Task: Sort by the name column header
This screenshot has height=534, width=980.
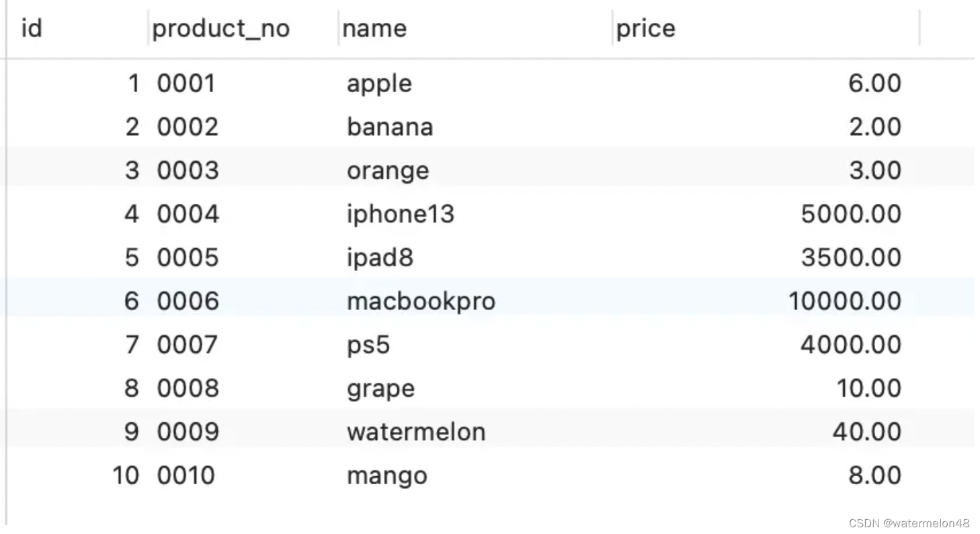Action: coord(374,29)
